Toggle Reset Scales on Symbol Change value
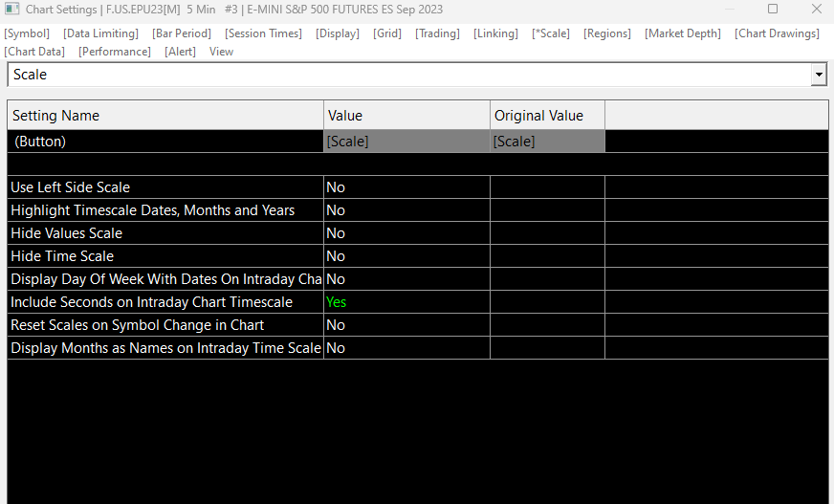834x504 pixels. [406, 325]
